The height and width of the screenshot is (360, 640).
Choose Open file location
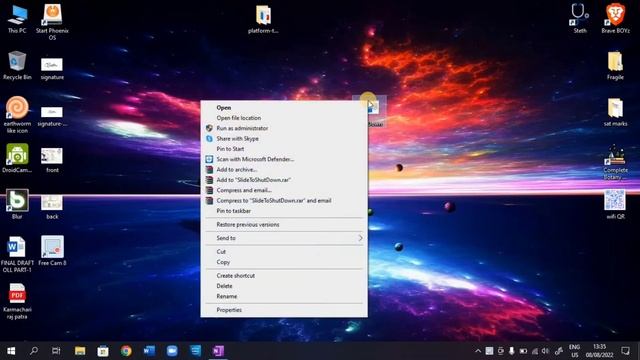[x=284, y=118]
